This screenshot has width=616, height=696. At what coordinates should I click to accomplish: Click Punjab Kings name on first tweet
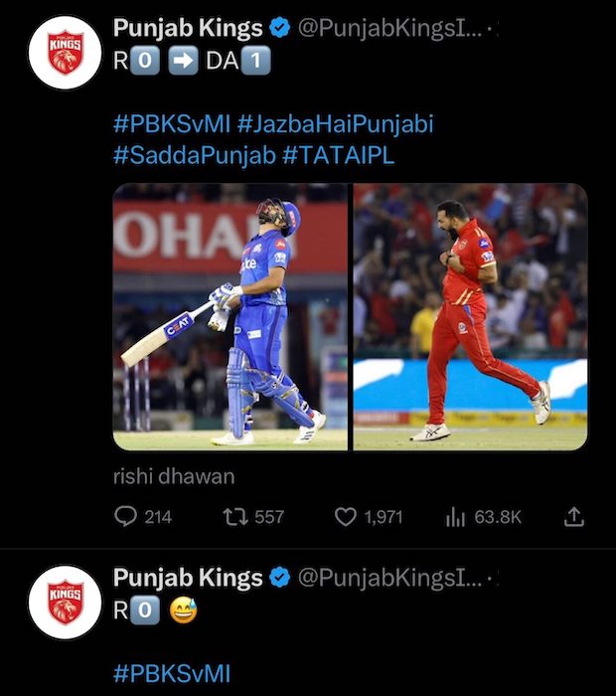[x=188, y=28]
